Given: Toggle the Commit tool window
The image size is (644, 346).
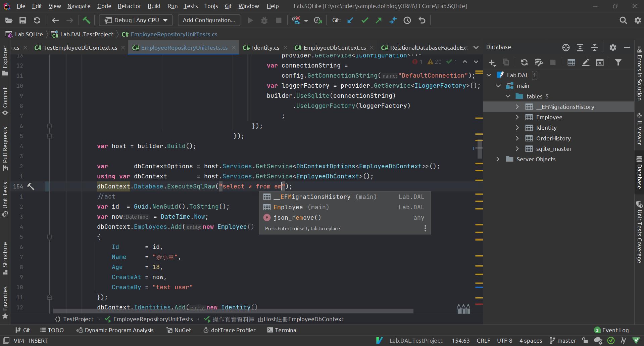Looking at the screenshot, I should click(5, 101).
